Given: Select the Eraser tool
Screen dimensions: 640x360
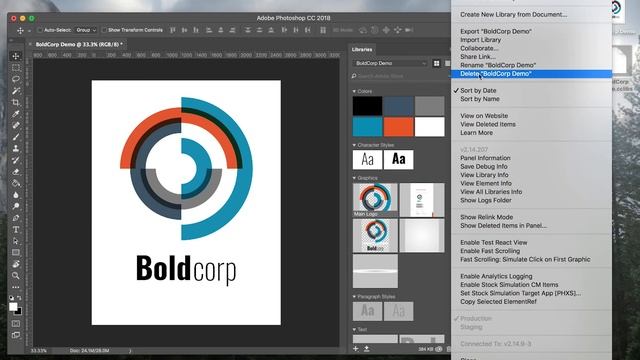Looking at the screenshot, I should [x=16, y=172].
